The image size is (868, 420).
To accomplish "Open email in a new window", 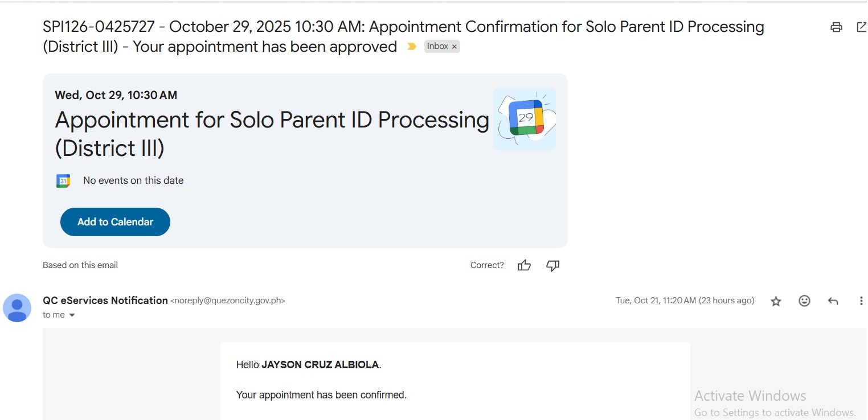I will click(862, 27).
